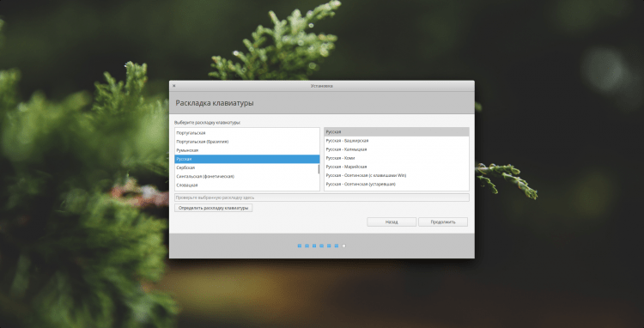Select Русская variant at top of right list

(x=397, y=131)
